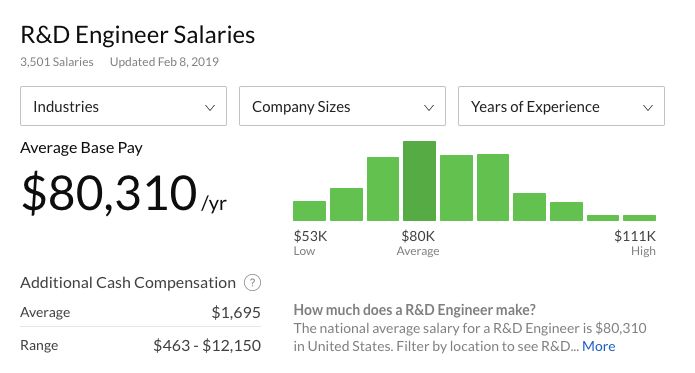
Task: Click the More link in the description
Action: tap(598, 346)
